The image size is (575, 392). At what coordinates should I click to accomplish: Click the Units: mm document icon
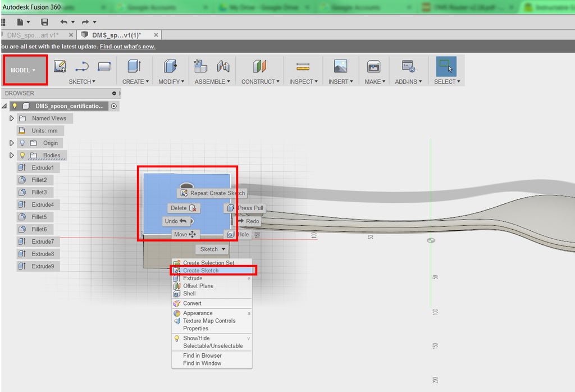tap(22, 130)
